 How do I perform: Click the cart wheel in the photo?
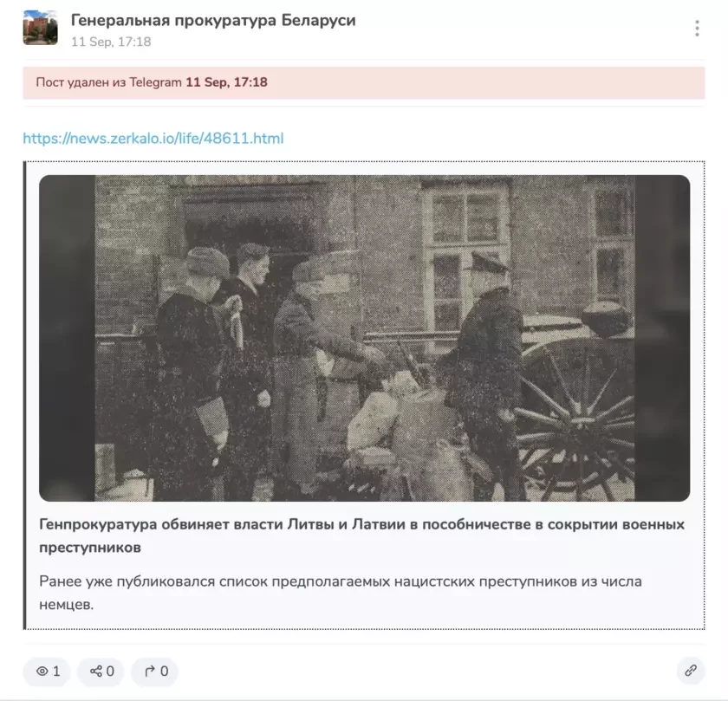click(x=575, y=418)
